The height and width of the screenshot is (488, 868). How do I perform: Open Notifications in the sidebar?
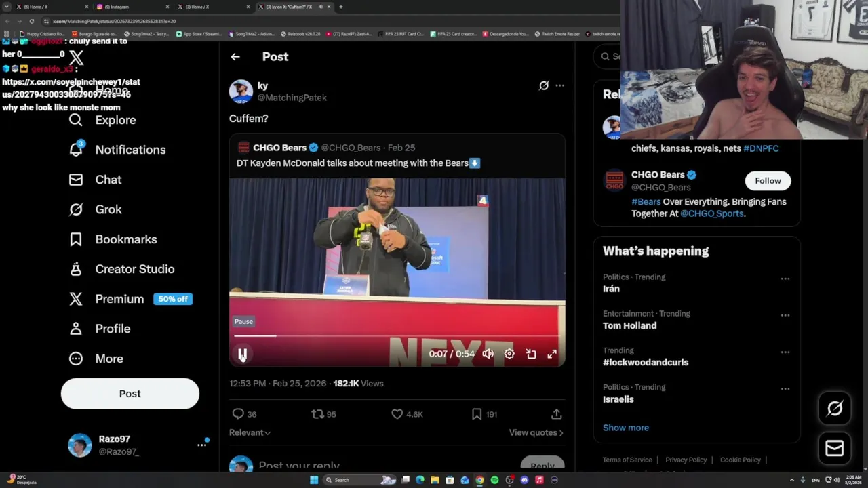click(117, 150)
